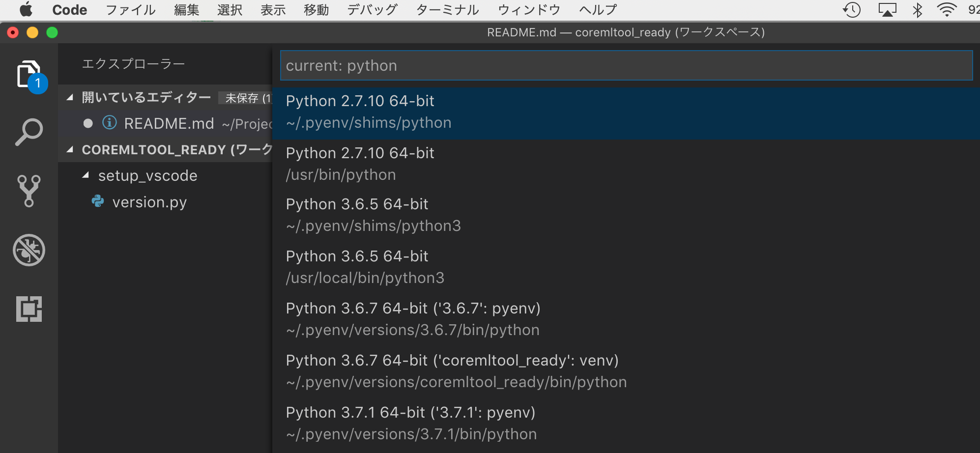Select Python 3.6.5 at /usr/local/bin/python3

(x=626, y=267)
